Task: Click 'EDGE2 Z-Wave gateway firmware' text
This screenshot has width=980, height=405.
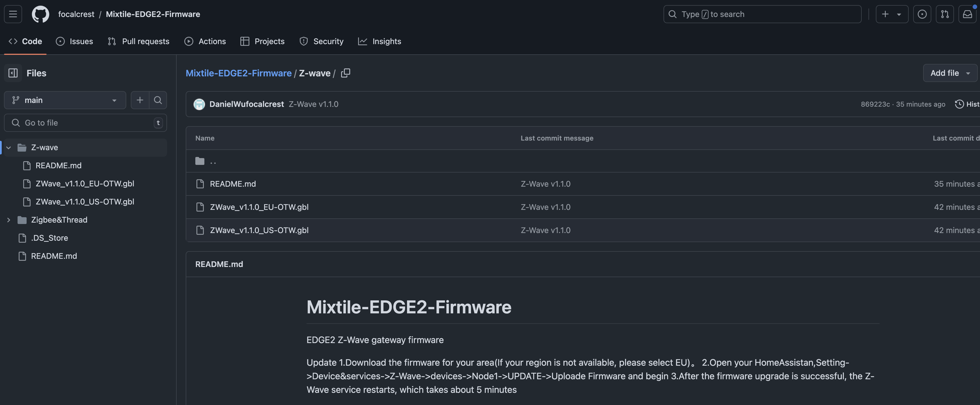Action: (375, 340)
